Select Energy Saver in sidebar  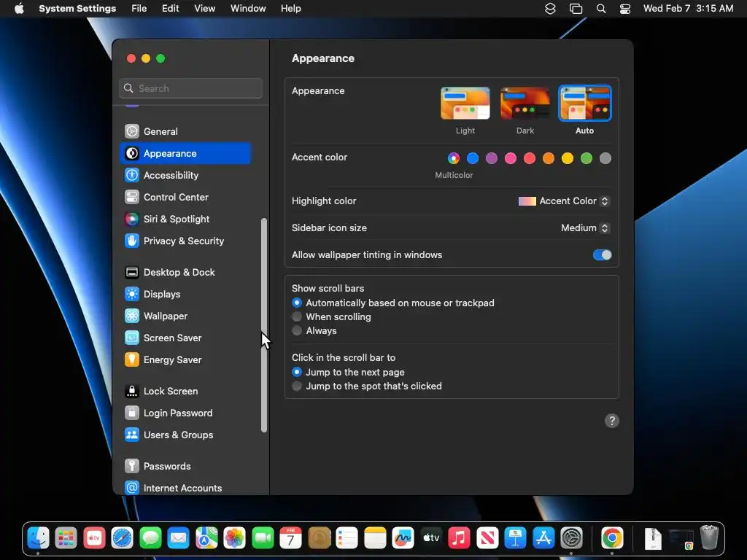pyautogui.click(x=185, y=360)
